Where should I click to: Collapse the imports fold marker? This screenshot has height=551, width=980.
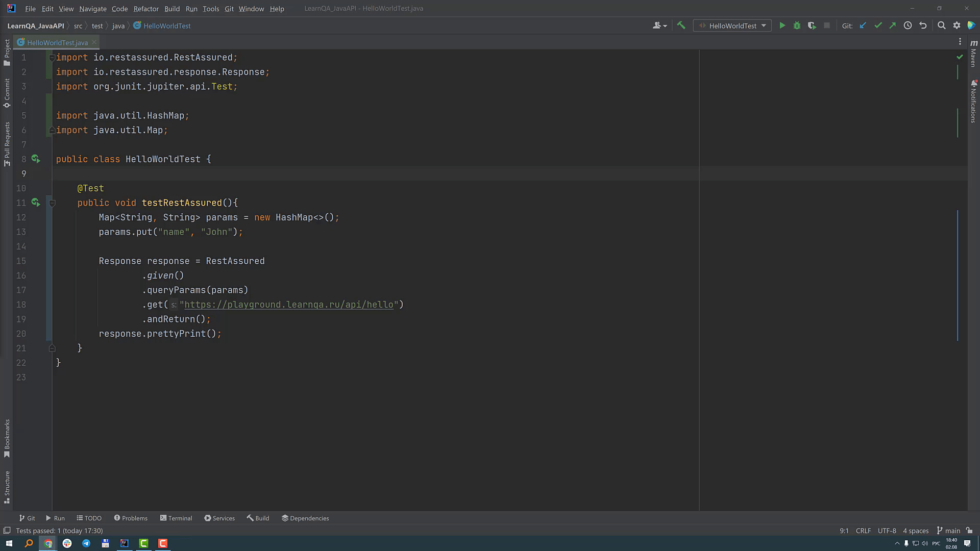click(52, 58)
